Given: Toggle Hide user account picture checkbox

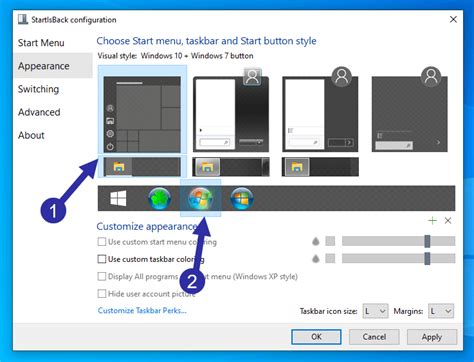Looking at the screenshot, I should 102,294.
